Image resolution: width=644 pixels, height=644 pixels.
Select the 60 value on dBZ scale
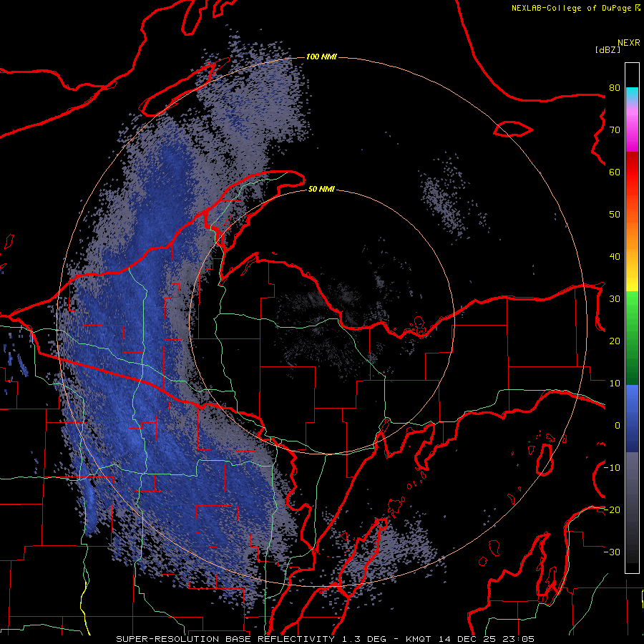click(615, 172)
